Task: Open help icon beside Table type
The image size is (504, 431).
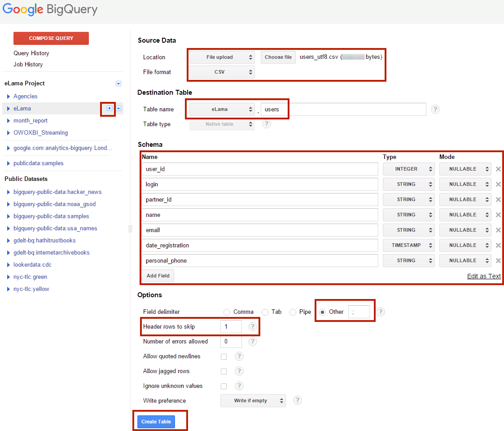Action: coord(267,124)
